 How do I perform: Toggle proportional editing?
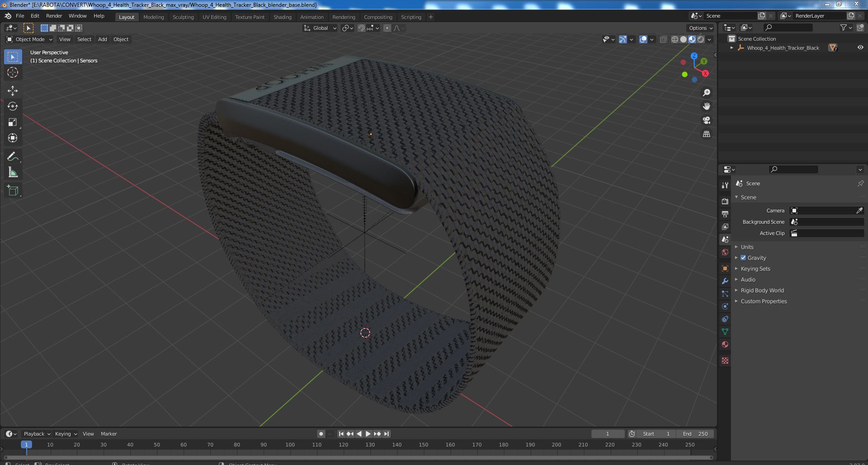[387, 28]
